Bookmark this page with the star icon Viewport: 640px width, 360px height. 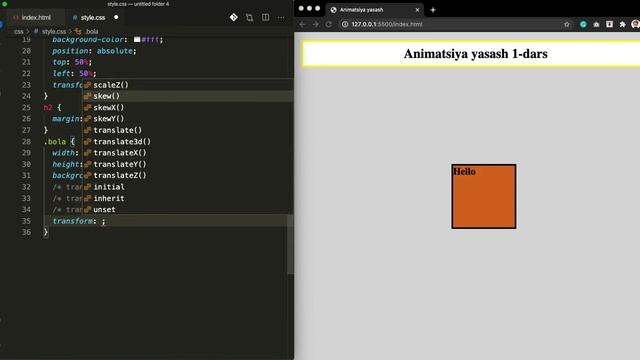[567, 24]
